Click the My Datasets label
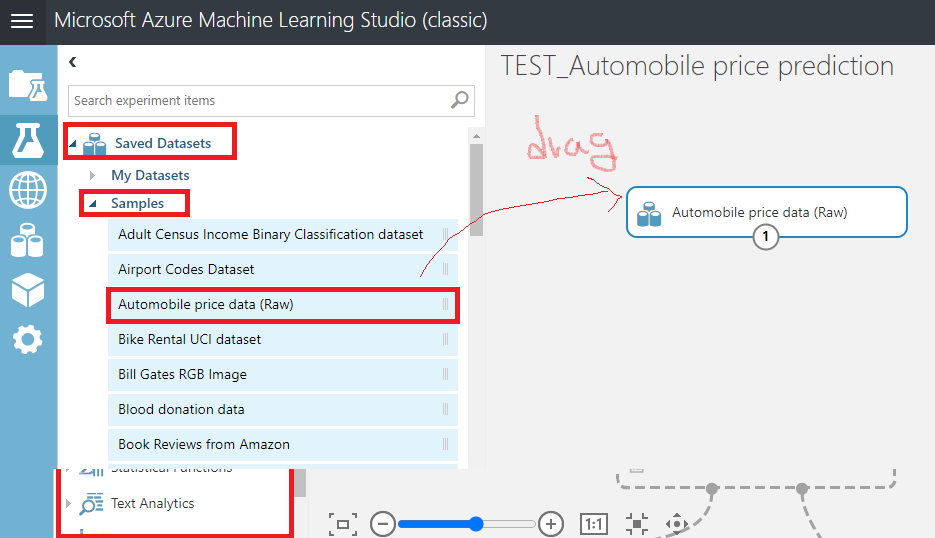Viewport: 935px width, 538px height. point(150,175)
